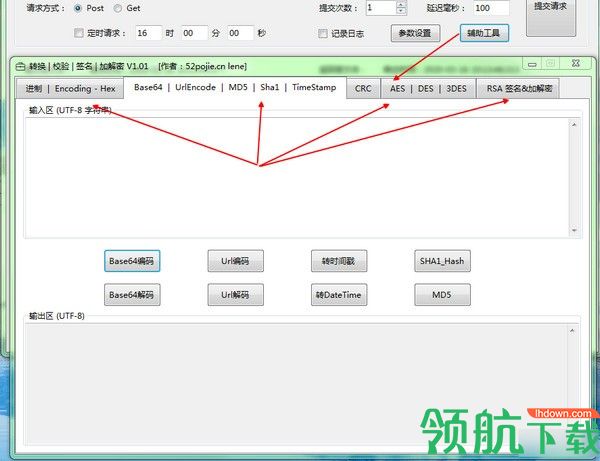Select the Post request method radio button
Image resolution: width=600 pixels, height=461 pixels.
click(x=78, y=8)
